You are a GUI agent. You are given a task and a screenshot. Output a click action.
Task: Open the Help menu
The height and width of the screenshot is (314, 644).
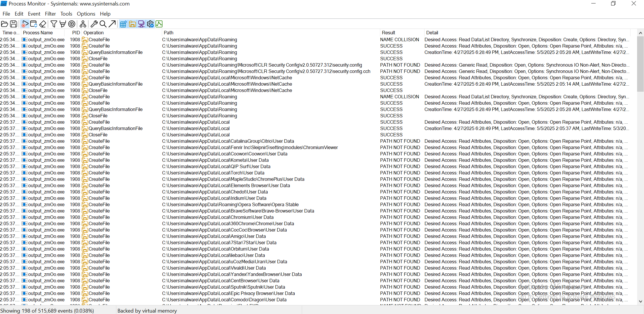pyautogui.click(x=105, y=14)
